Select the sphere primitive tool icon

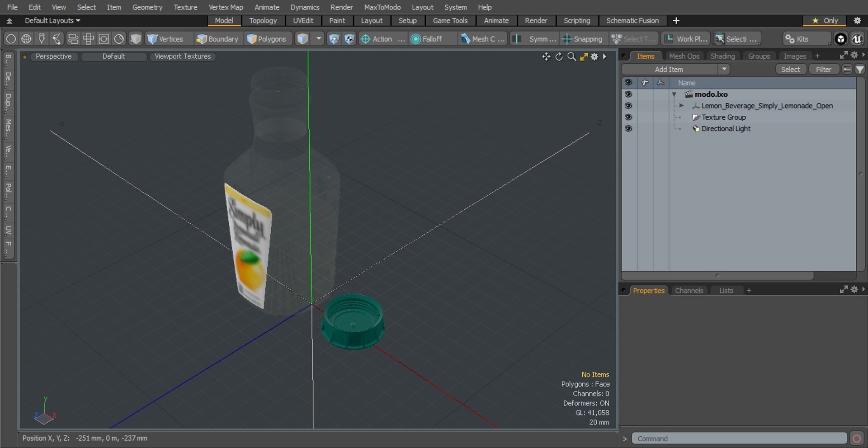pos(11,39)
